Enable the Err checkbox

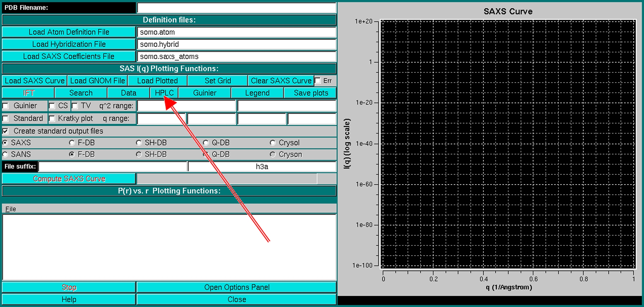[x=318, y=81]
